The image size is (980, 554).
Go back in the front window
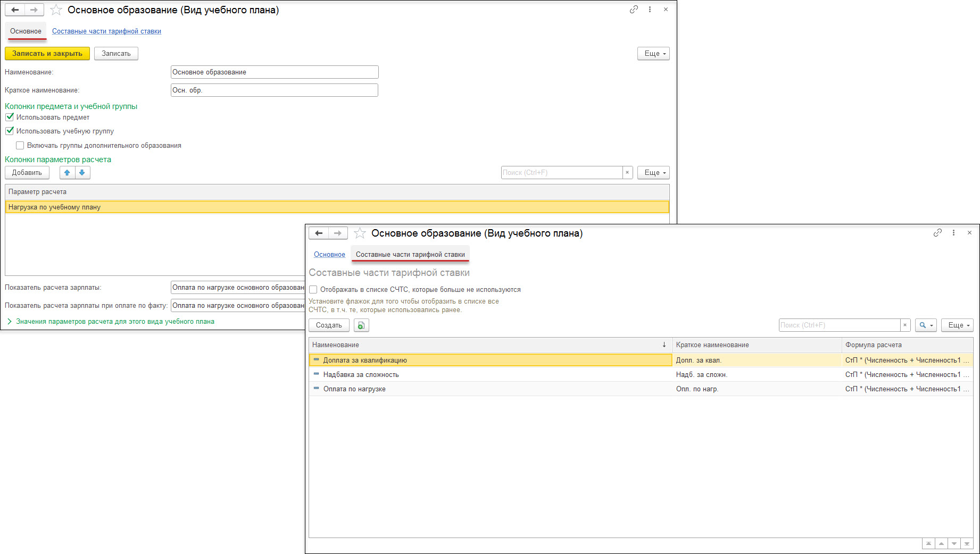pos(319,233)
